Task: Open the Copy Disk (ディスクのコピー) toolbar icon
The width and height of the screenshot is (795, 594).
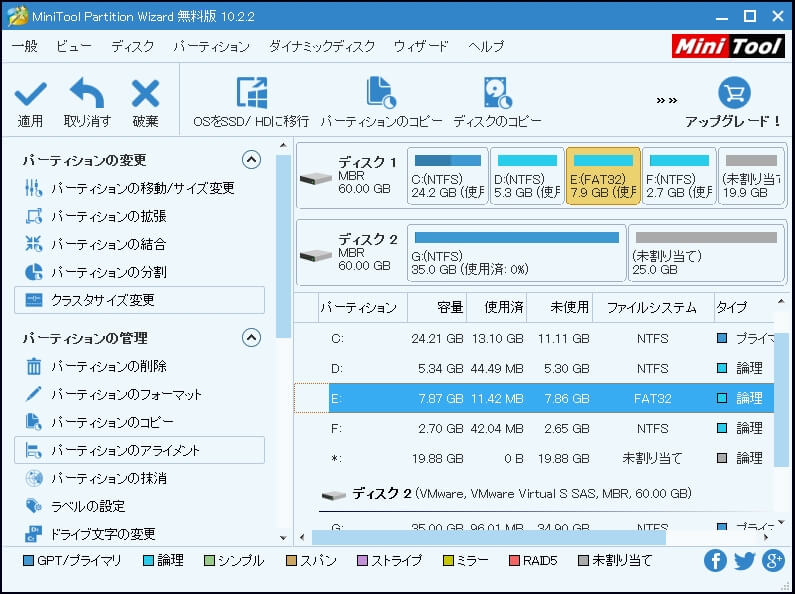Action: [497, 92]
